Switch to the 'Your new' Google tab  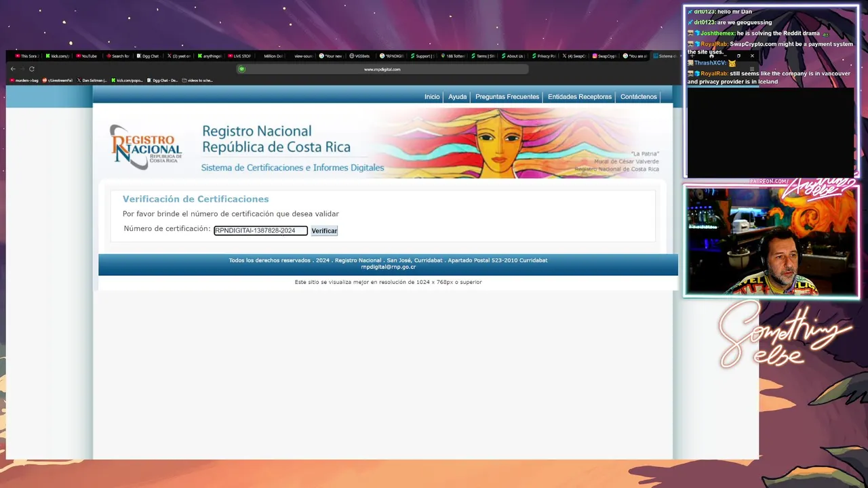(x=332, y=56)
